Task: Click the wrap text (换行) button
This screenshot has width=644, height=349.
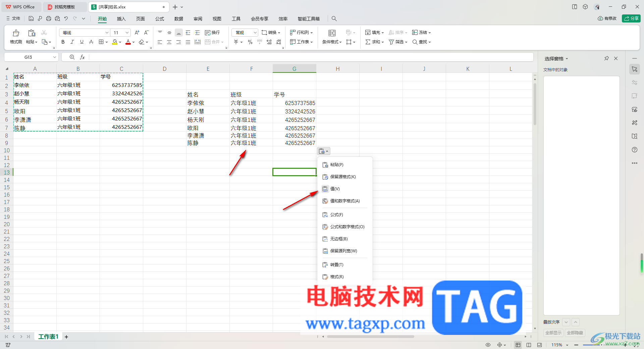Action: tap(212, 33)
